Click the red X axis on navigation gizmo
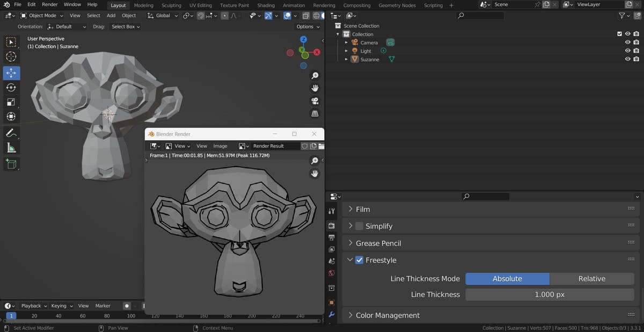644x332 pixels. (x=317, y=52)
